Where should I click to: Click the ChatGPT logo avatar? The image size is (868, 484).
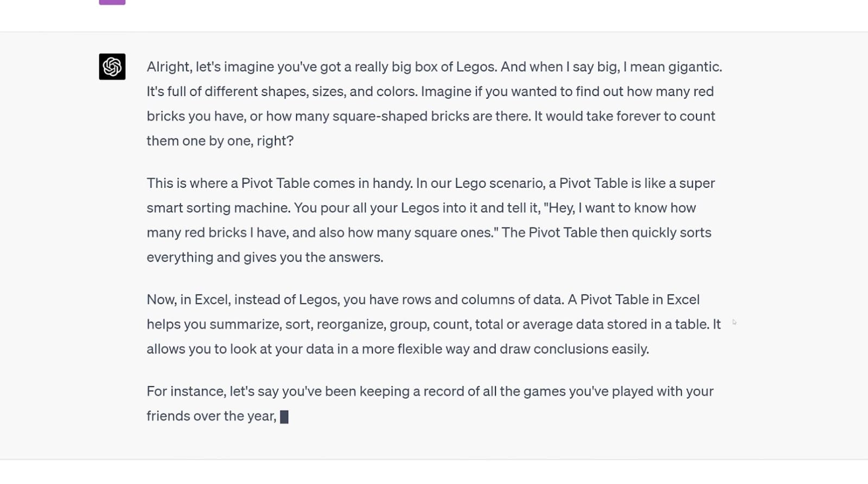coord(112,67)
